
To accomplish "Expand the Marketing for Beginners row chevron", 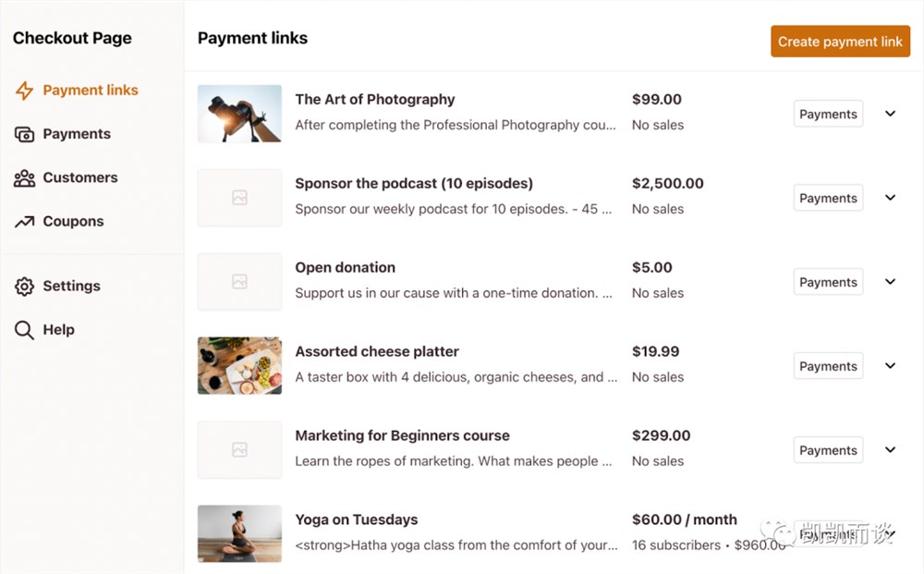I will tap(891, 449).
